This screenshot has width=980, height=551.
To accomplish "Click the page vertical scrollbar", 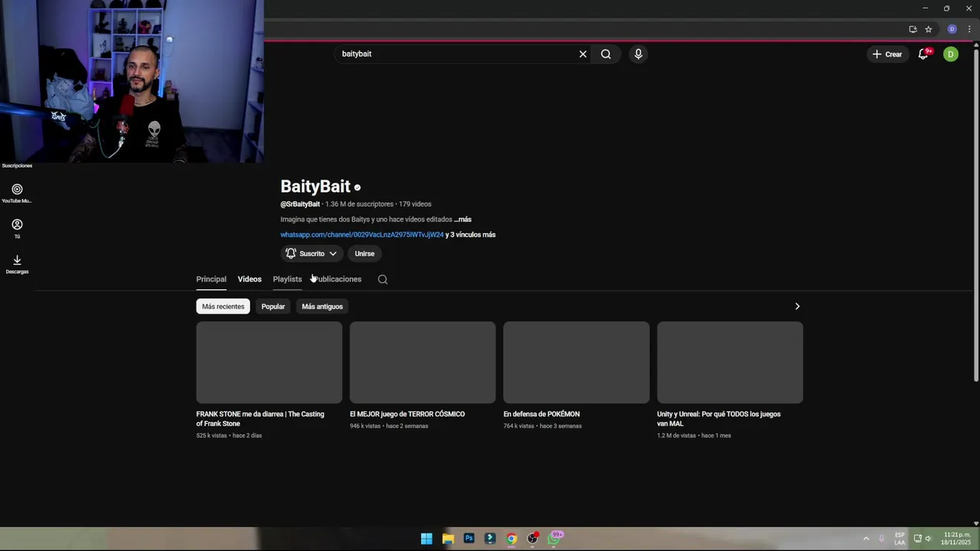I will tap(976, 214).
